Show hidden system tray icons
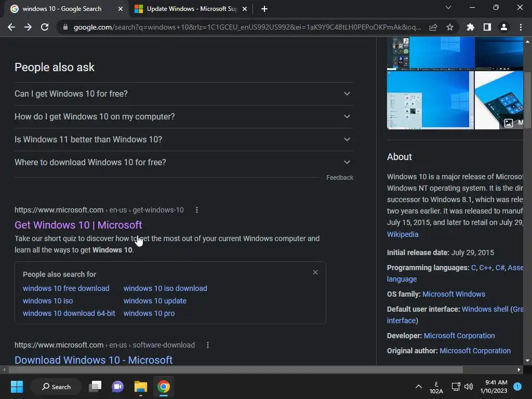The height and width of the screenshot is (399, 532). 419,387
